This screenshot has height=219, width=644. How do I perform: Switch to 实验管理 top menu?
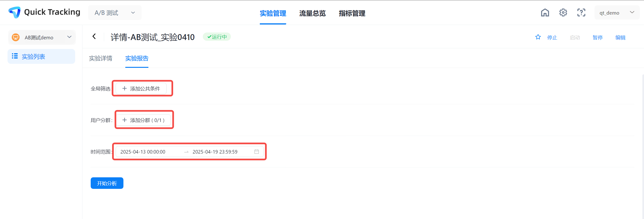[x=273, y=13]
